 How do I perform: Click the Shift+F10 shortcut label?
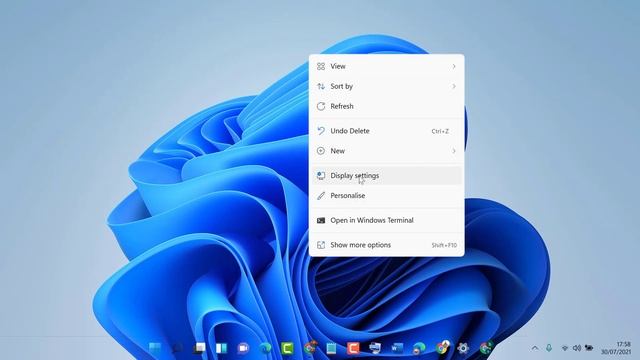coord(444,245)
